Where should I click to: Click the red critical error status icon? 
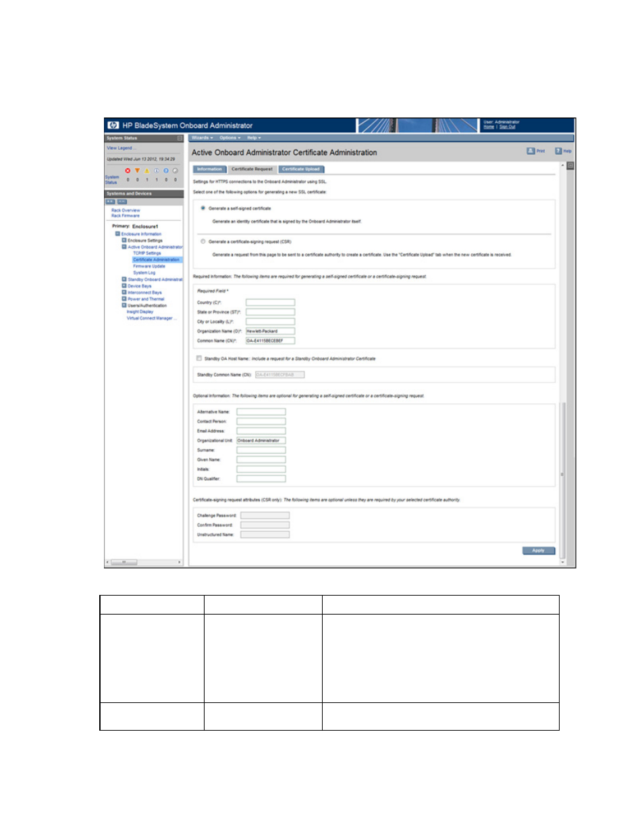128,171
